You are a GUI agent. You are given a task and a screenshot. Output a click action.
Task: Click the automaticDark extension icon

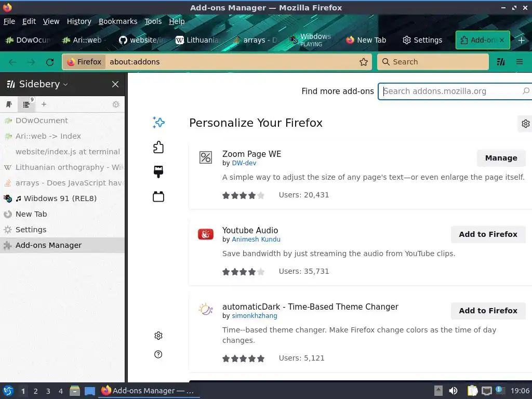206,309
